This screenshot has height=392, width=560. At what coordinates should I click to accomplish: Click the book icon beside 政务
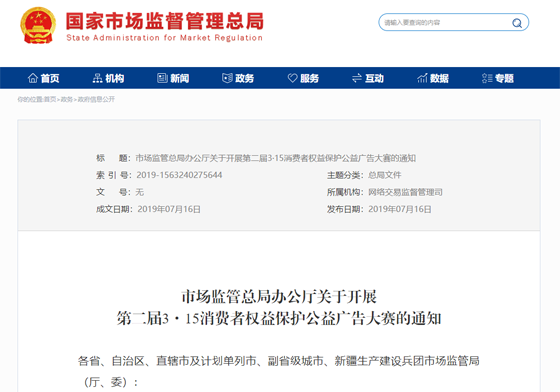(x=227, y=78)
